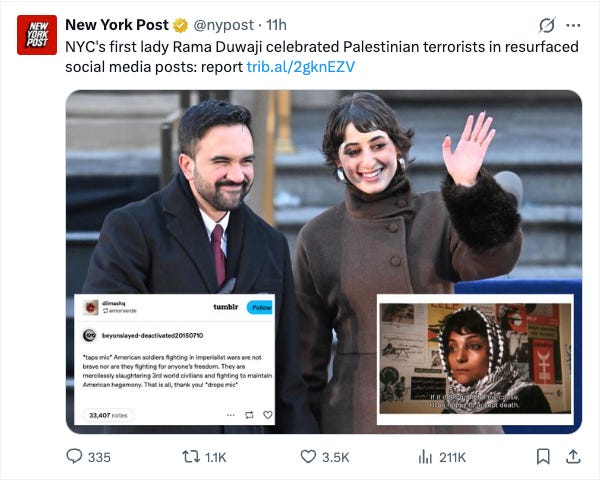Open the trib.al/2gknEZV link

point(301,67)
